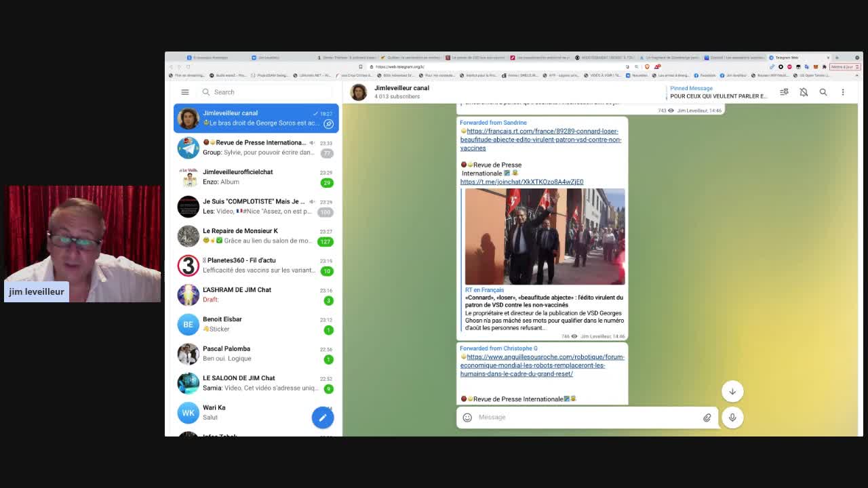Attach a file with paperclip icon
The image size is (868, 488).
tap(707, 418)
